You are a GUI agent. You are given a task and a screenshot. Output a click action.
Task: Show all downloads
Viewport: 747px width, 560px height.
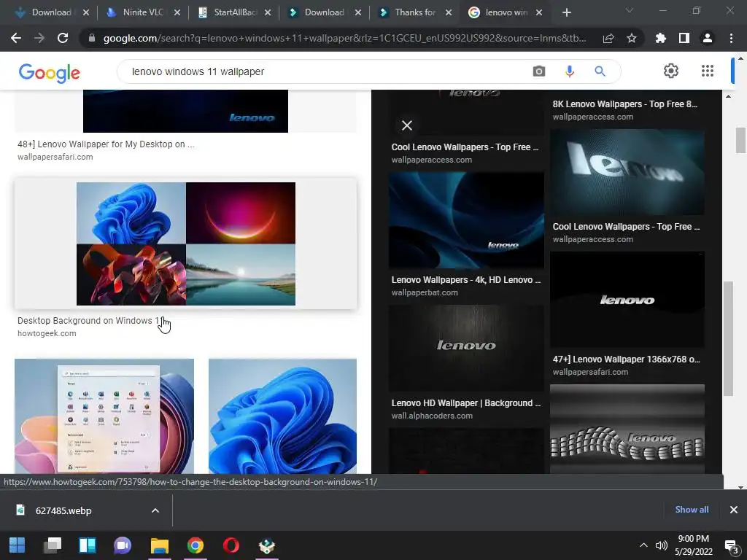coord(692,510)
